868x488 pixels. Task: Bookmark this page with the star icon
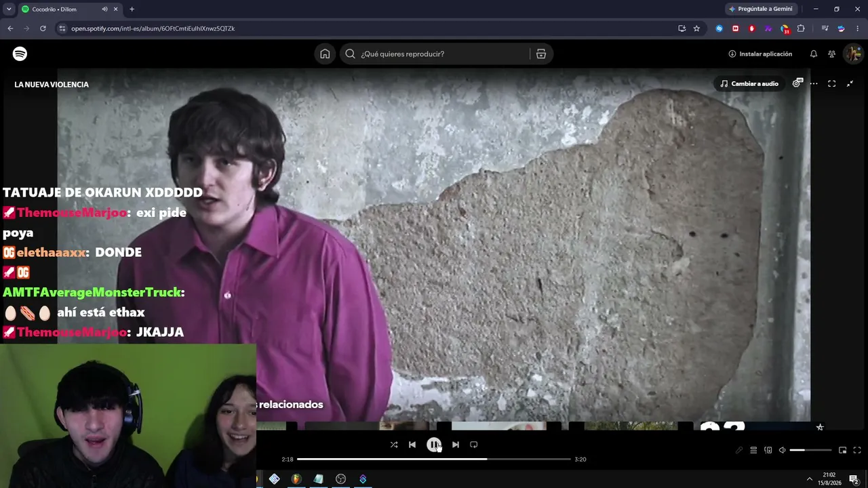pos(696,28)
